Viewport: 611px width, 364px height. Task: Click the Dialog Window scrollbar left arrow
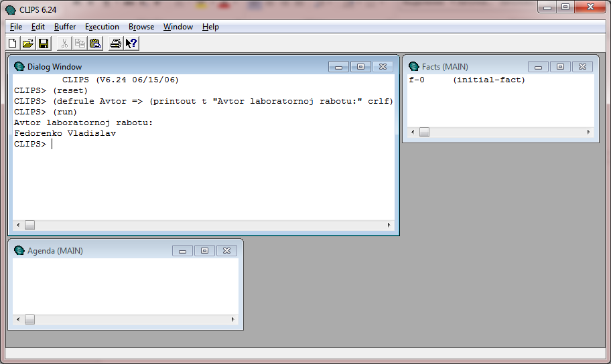(x=18, y=225)
